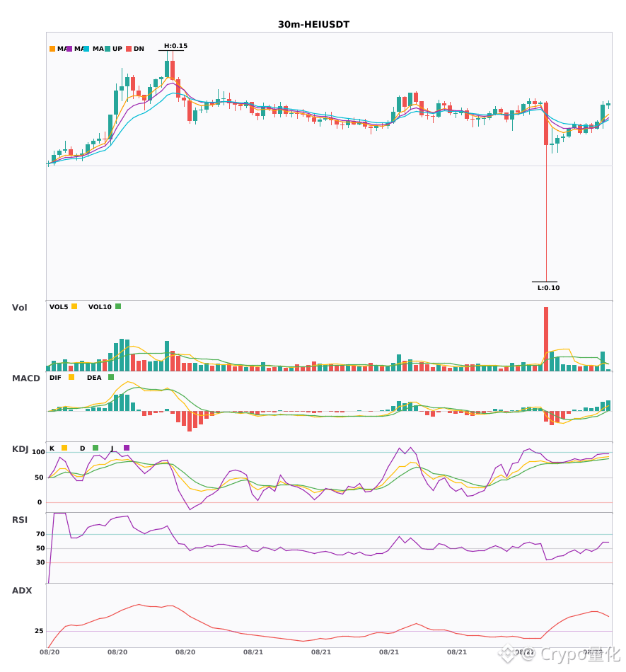Select the yellow DIF legend swatch

pos(71,377)
